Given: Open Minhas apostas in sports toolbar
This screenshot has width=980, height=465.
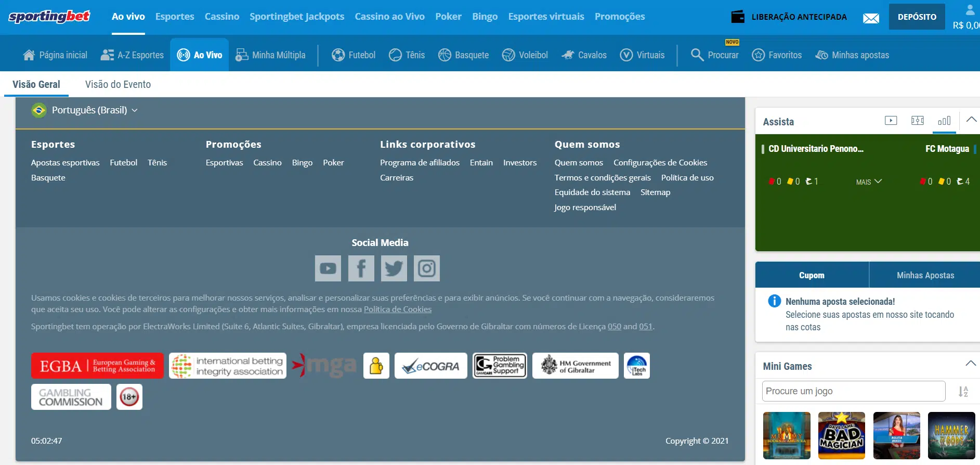Looking at the screenshot, I should (852, 55).
